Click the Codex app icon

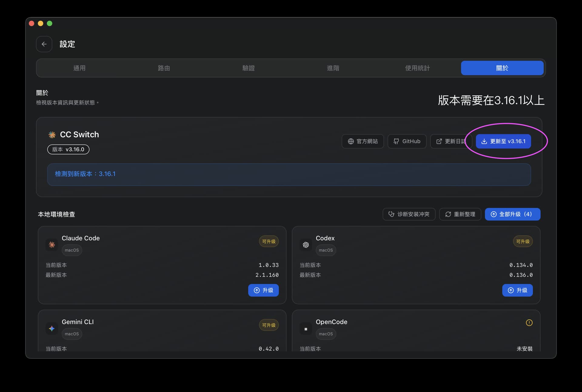click(306, 244)
